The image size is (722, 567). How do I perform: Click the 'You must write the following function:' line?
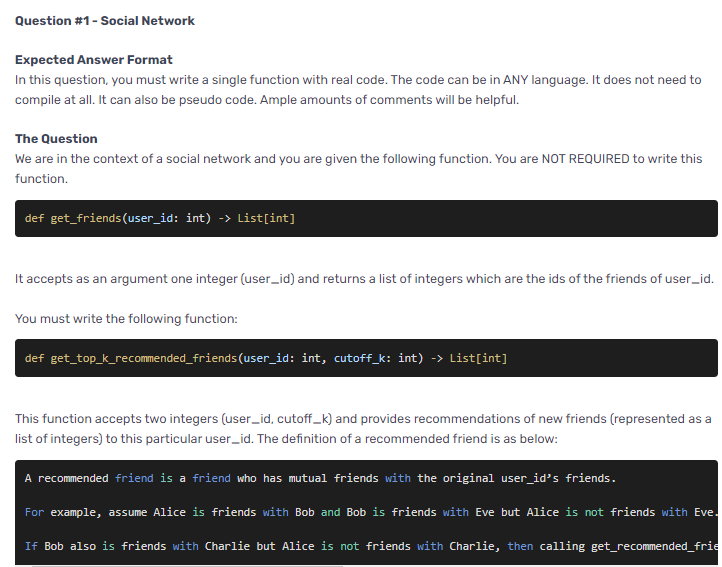pos(126,319)
